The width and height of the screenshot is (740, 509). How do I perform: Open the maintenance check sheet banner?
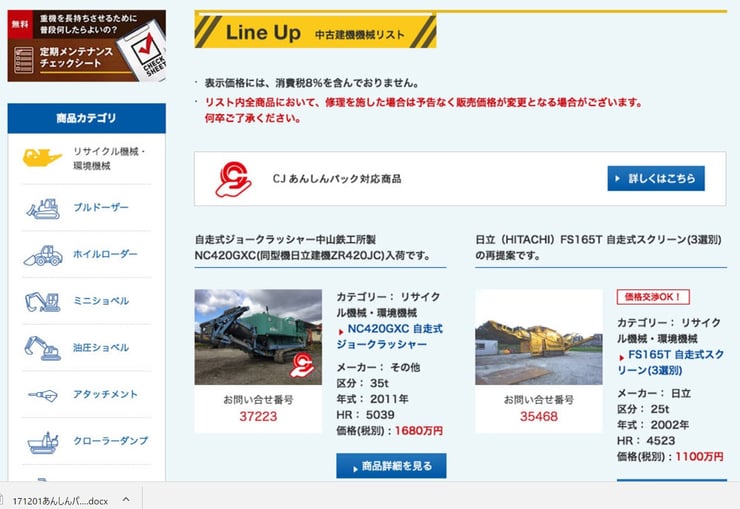pyautogui.click(x=86, y=46)
